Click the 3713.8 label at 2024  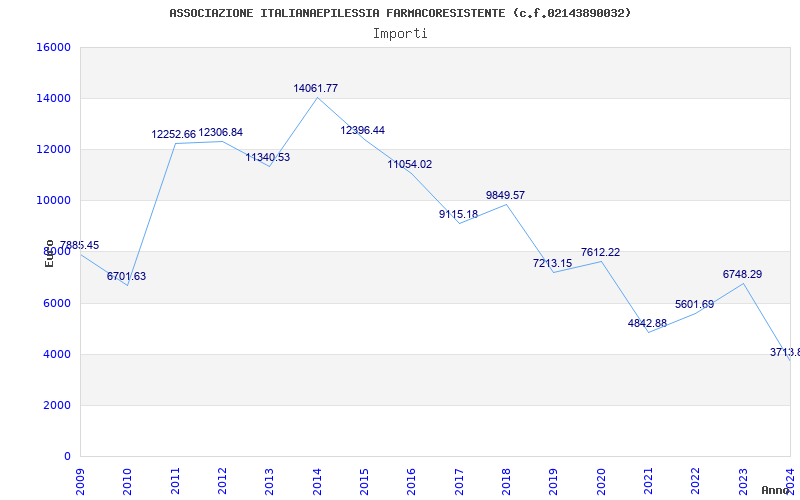[785, 353]
